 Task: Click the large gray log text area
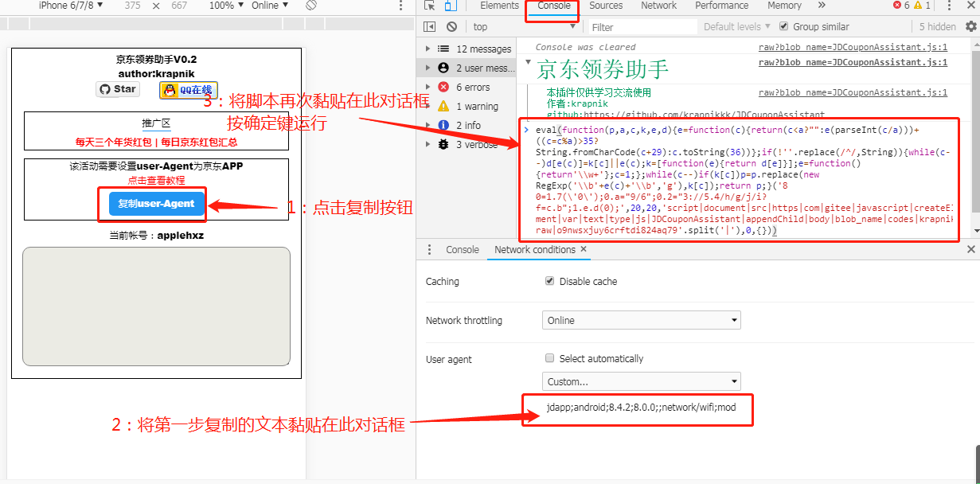click(x=156, y=306)
